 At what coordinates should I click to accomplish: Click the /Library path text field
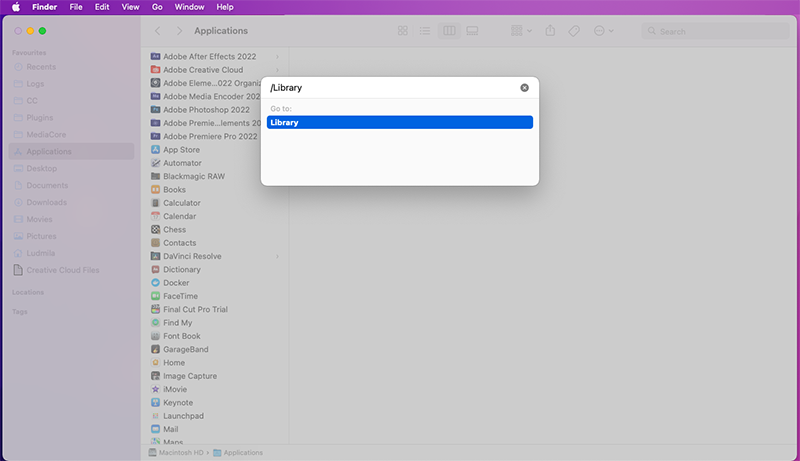coord(393,88)
